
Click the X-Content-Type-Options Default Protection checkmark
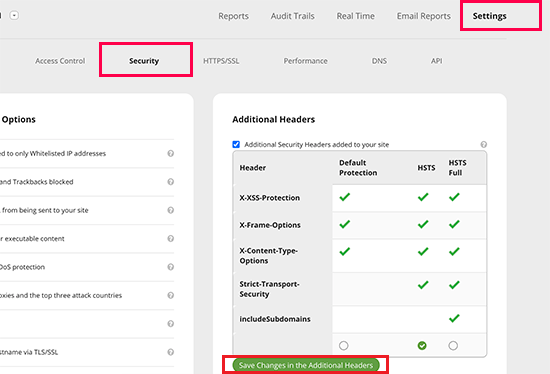(344, 251)
